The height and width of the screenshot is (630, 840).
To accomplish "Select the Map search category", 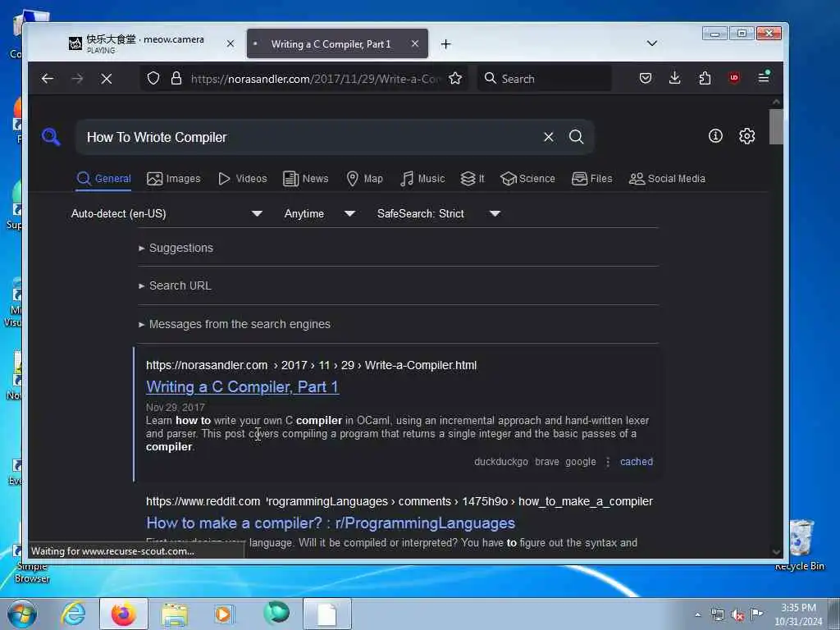I will [x=365, y=178].
